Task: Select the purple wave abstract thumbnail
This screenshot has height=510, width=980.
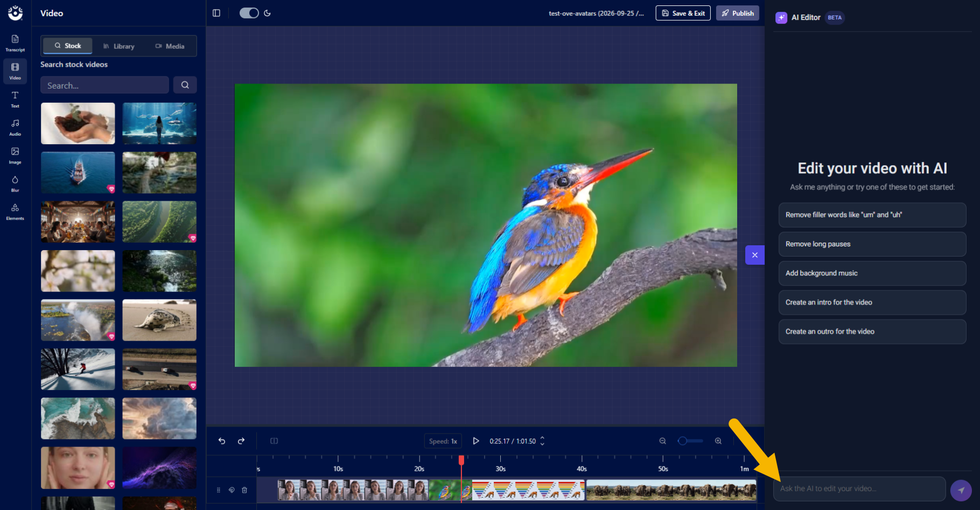Action: 159,467
